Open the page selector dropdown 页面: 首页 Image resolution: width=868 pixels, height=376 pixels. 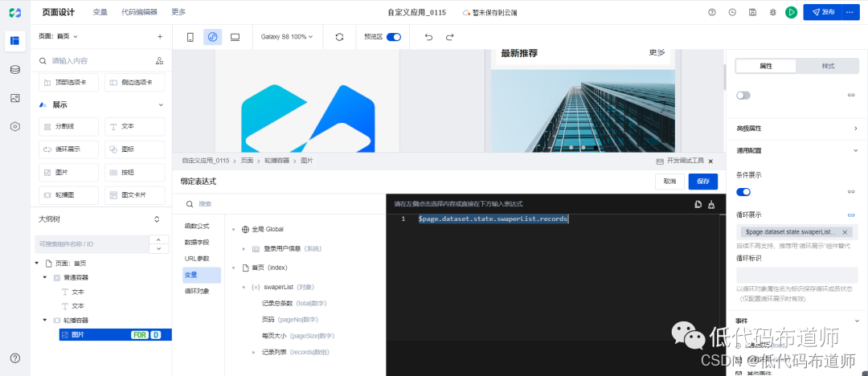(58, 36)
